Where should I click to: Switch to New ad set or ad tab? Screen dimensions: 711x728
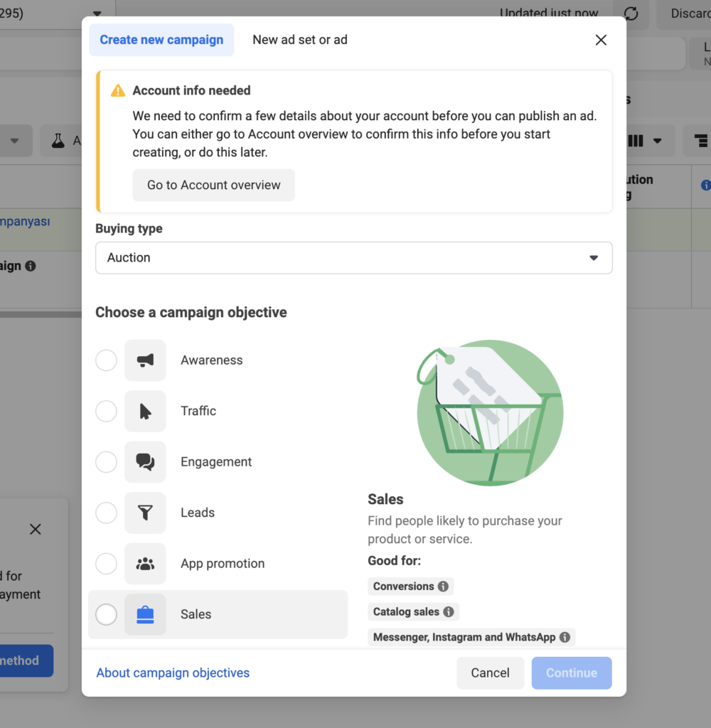pos(300,40)
